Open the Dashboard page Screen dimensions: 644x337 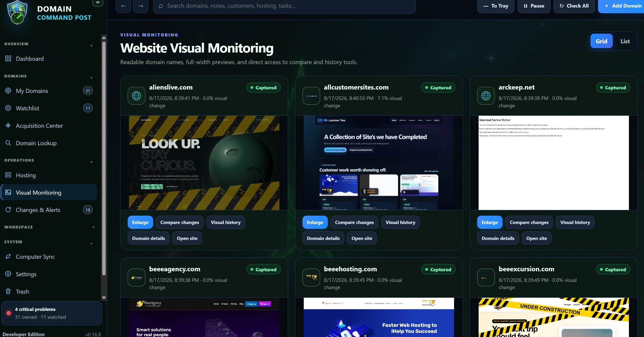pos(49,58)
